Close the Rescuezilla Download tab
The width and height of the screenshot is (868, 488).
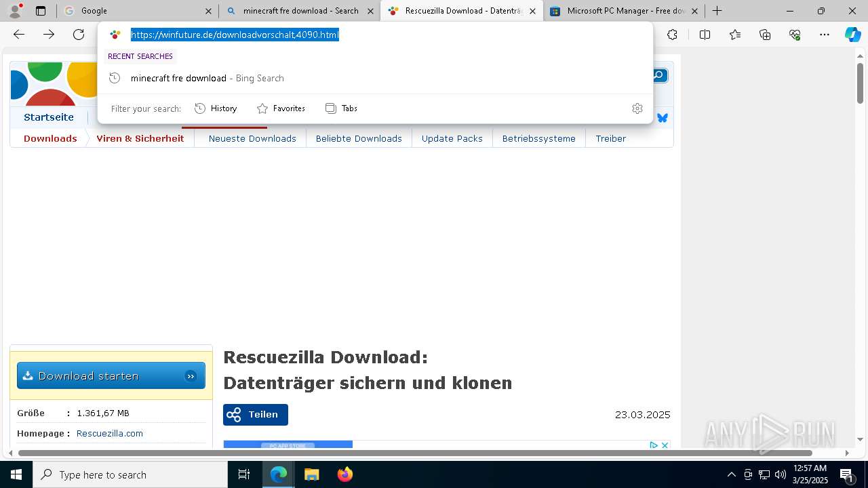pos(533,11)
